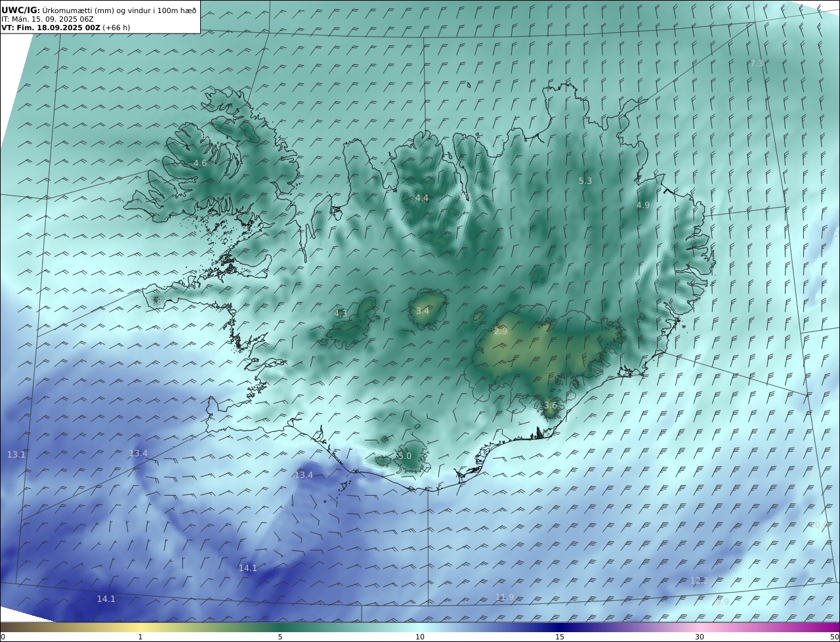Click the 4.3 value on the glacier
The height and width of the screenshot is (642, 840).
(341, 314)
